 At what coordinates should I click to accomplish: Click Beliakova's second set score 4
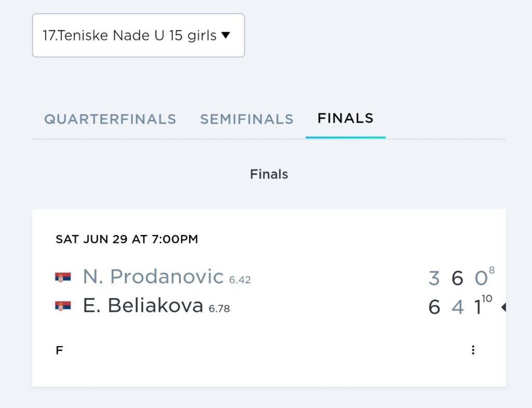pos(458,307)
